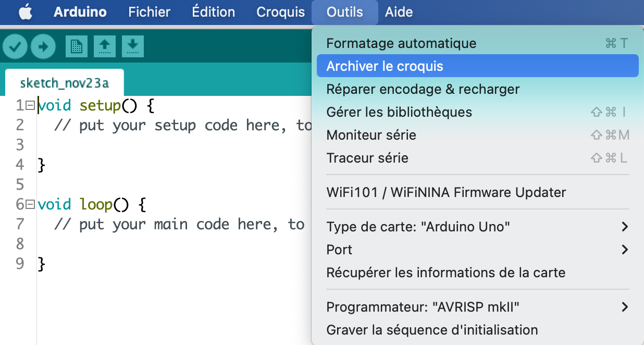Launch WiFi101 / WiFiNINA Firmware Updater
Screen dimensions: 644x345
[477, 192]
